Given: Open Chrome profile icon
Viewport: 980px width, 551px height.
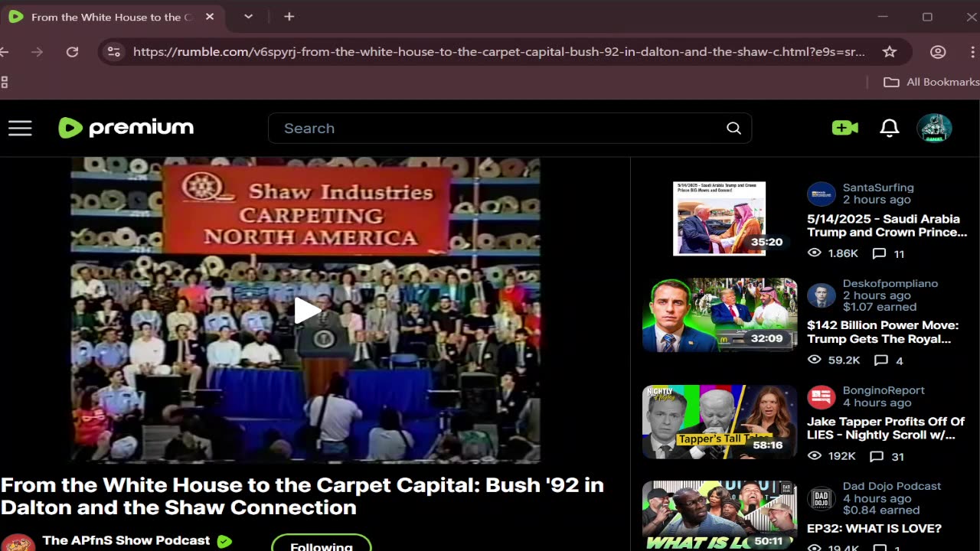Looking at the screenshot, I should tap(938, 52).
